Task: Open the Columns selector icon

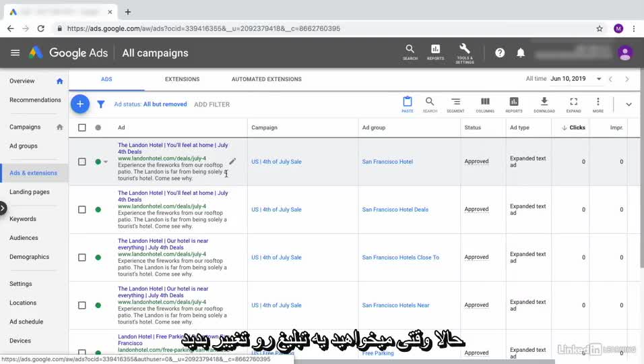Action: [x=484, y=102]
